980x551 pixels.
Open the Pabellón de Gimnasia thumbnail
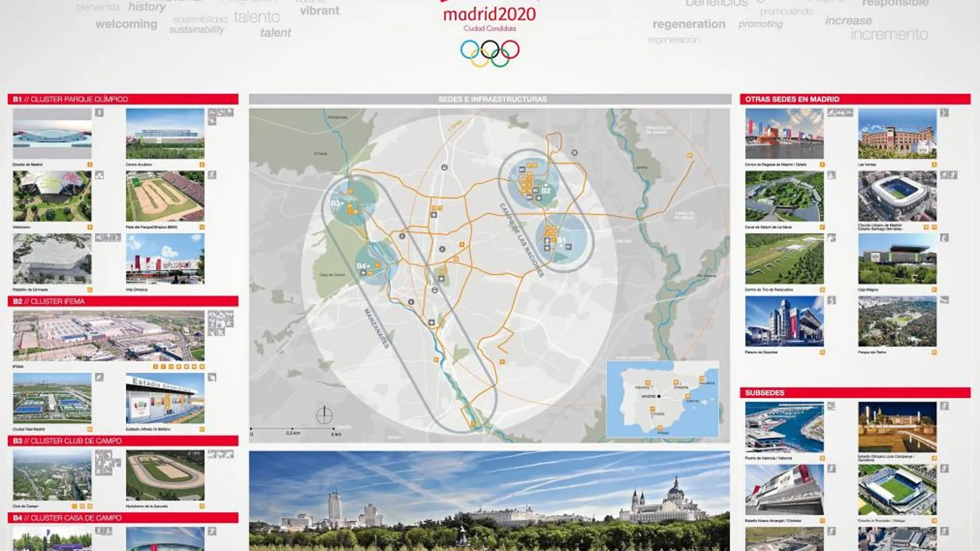click(x=52, y=259)
